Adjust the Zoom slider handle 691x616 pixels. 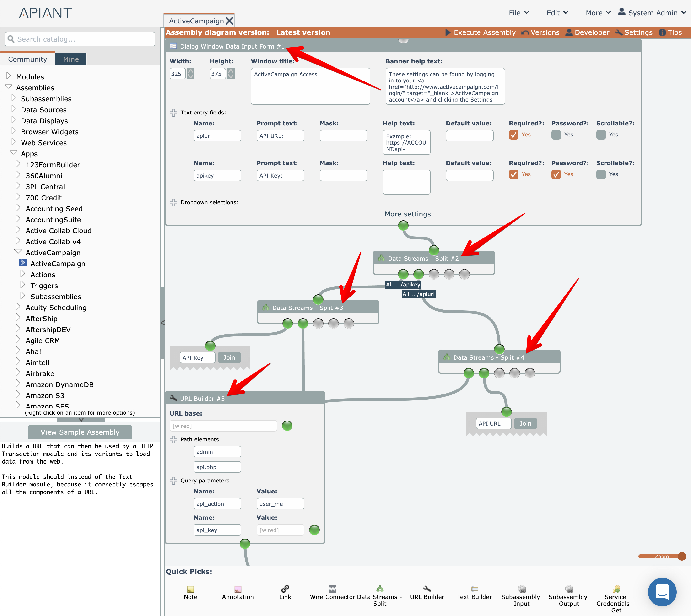click(x=682, y=556)
